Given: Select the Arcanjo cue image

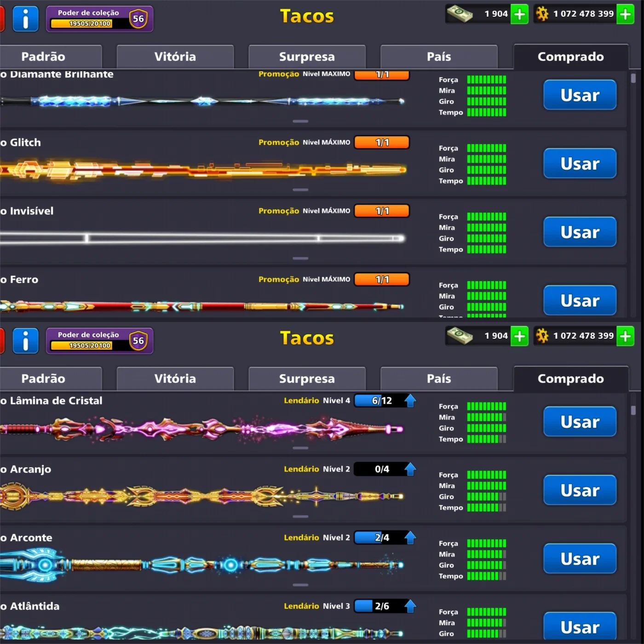Looking at the screenshot, I should 202,496.
